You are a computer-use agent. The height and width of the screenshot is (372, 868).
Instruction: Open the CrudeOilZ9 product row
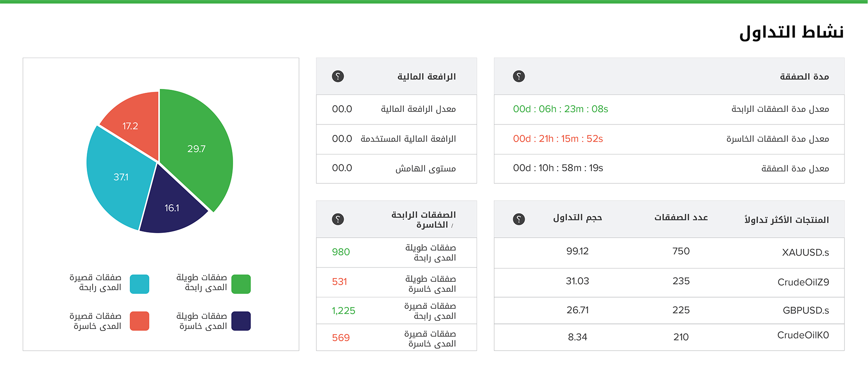669,282
